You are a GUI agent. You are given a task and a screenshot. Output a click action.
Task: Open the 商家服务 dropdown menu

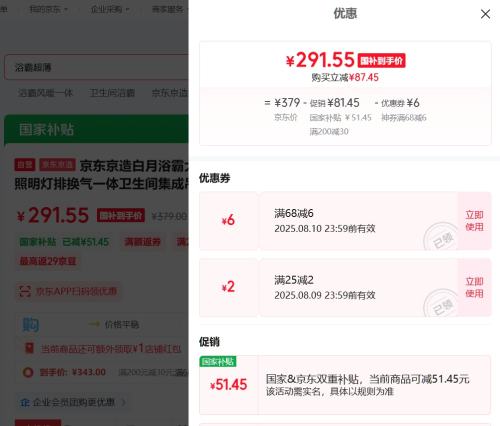tap(169, 9)
